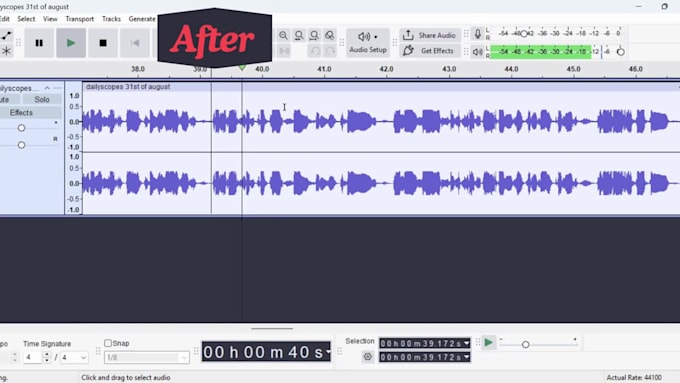This screenshot has width=680, height=383.
Task: Select the Envelope tool
Action: coord(6,35)
